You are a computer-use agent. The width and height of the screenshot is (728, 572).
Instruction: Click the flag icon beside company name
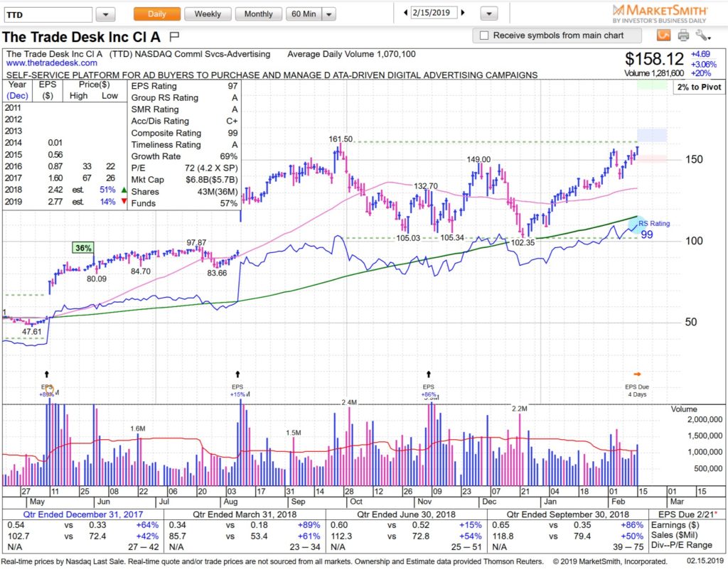174,36
